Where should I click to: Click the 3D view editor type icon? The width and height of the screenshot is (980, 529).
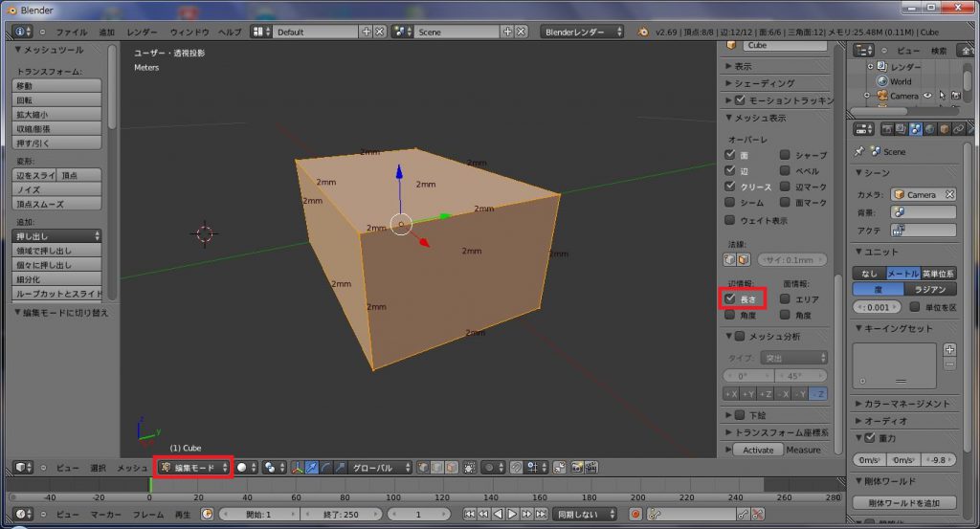[23, 467]
